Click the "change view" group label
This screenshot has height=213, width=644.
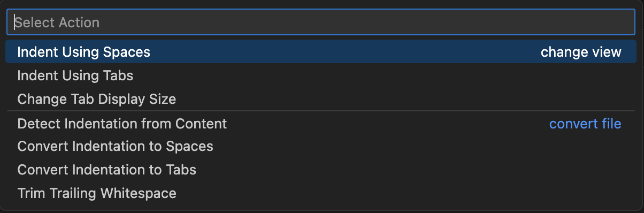pos(581,52)
